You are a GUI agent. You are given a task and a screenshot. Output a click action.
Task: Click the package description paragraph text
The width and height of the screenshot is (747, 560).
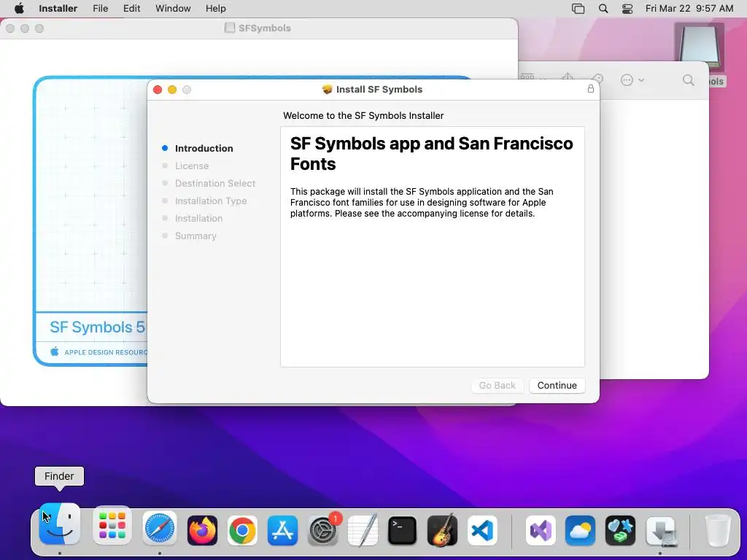(422, 203)
